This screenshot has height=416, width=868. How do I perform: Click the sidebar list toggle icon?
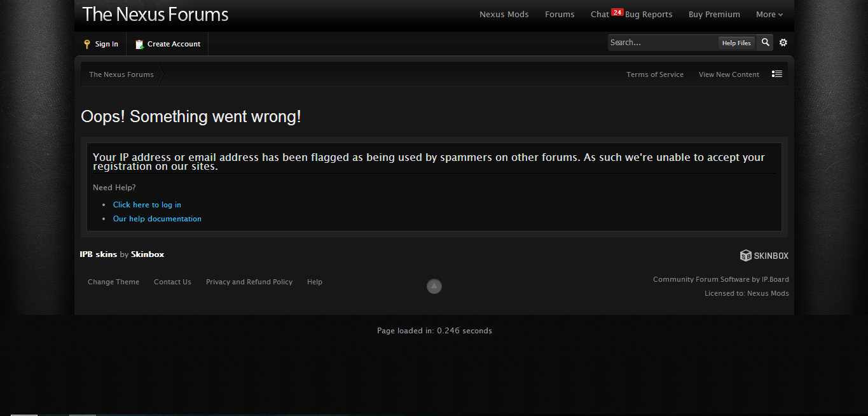coord(777,74)
